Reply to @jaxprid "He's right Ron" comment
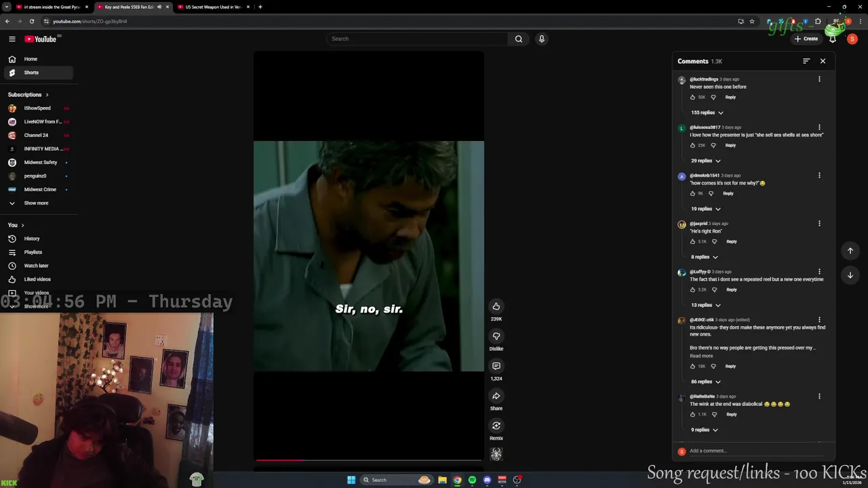This screenshot has height=488, width=868. tap(732, 241)
